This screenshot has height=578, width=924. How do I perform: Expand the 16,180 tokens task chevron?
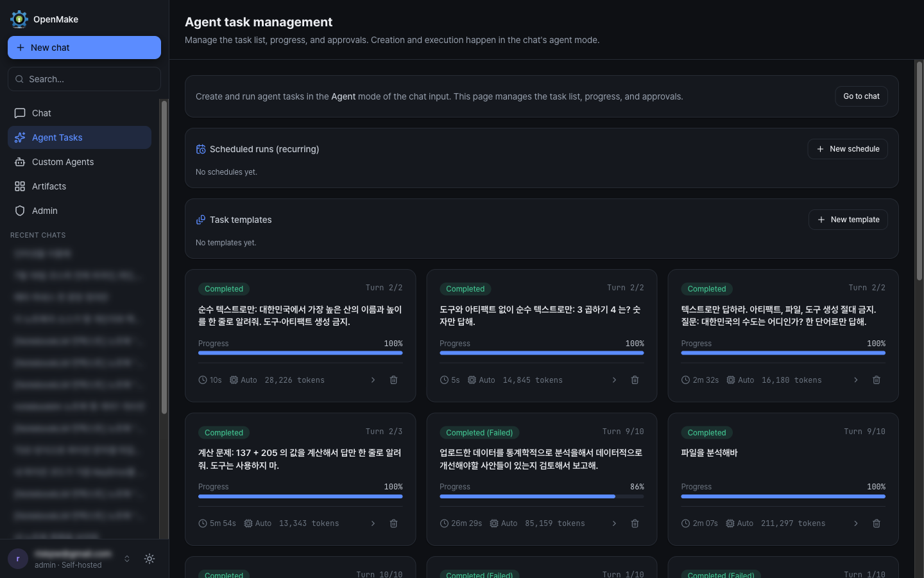point(855,380)
